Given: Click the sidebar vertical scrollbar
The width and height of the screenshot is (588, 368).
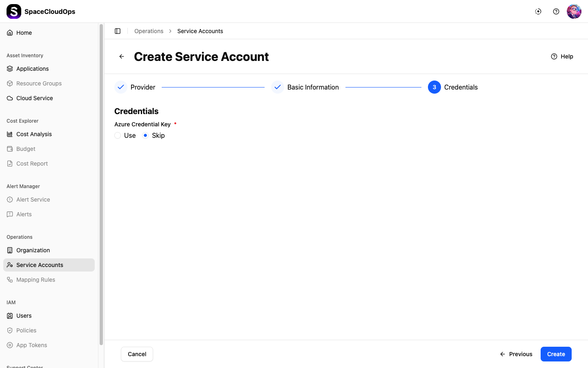Looking at the screenshot, I should coord(101,184).
